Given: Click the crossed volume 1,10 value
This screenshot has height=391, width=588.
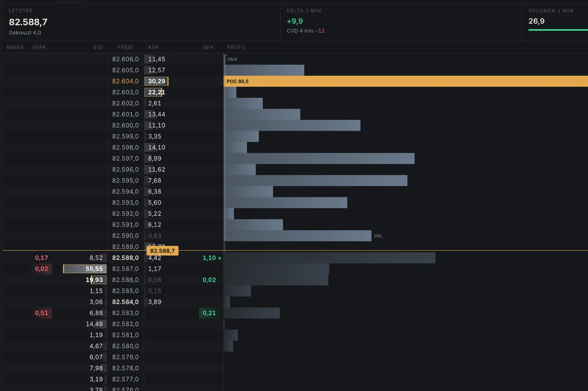Looking at the screenshot, I should click(209, 258).
